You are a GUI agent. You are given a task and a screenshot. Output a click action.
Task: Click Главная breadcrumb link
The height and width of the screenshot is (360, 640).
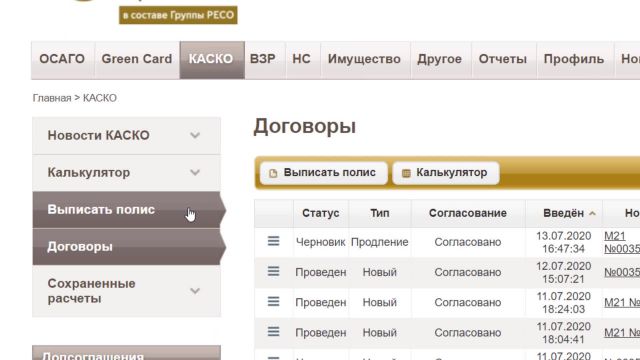coord(52,98)
